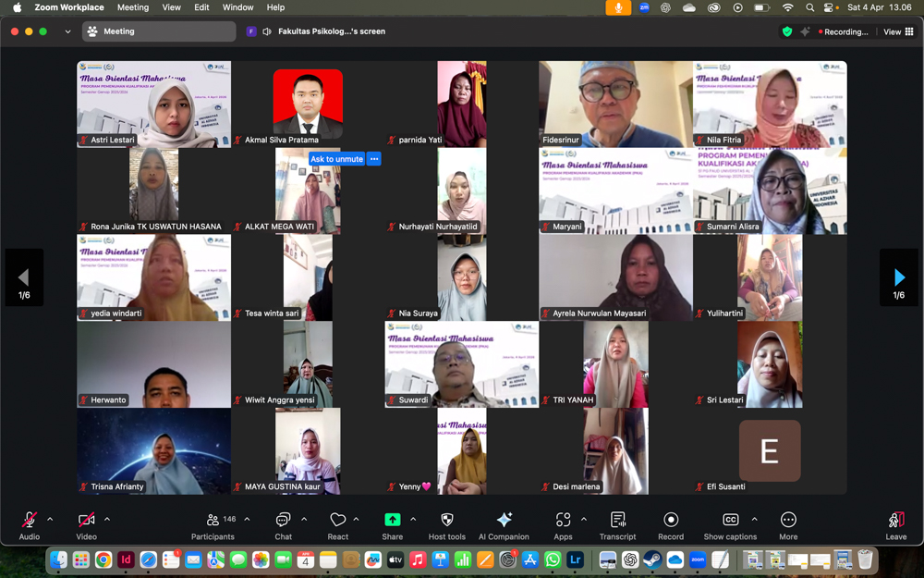Expand the arrow next to Audio
This screenshot has height=578, width=924.
click(50, 519)
